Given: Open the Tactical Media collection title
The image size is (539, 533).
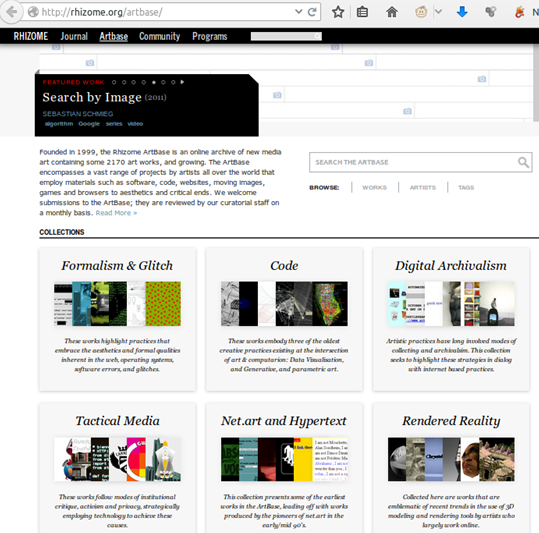Looking at the screenshot, I should (117, 421).
